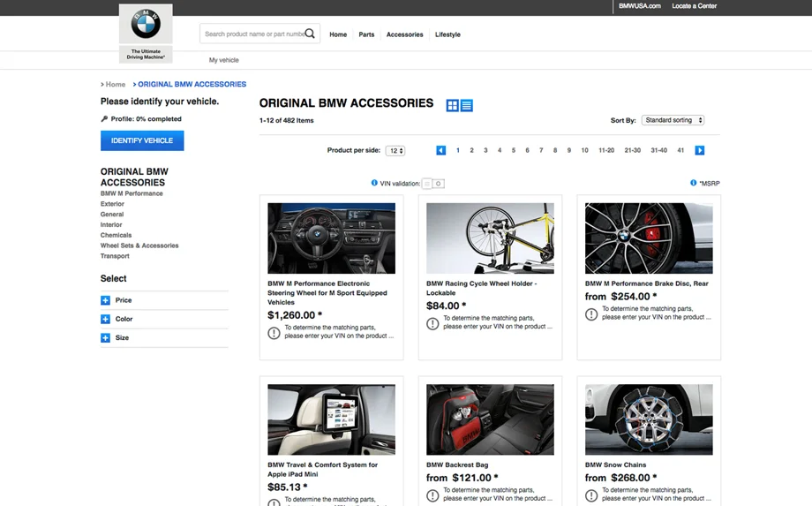Open the BMWUSA.com link
Viewport: 812px width, 506px height.
[x=640, y=6]
